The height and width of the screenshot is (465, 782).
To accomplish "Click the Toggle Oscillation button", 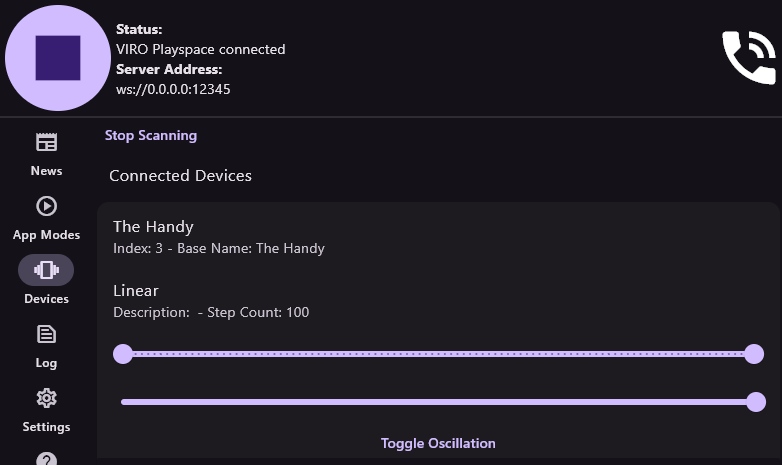I will tap(438, 443).
